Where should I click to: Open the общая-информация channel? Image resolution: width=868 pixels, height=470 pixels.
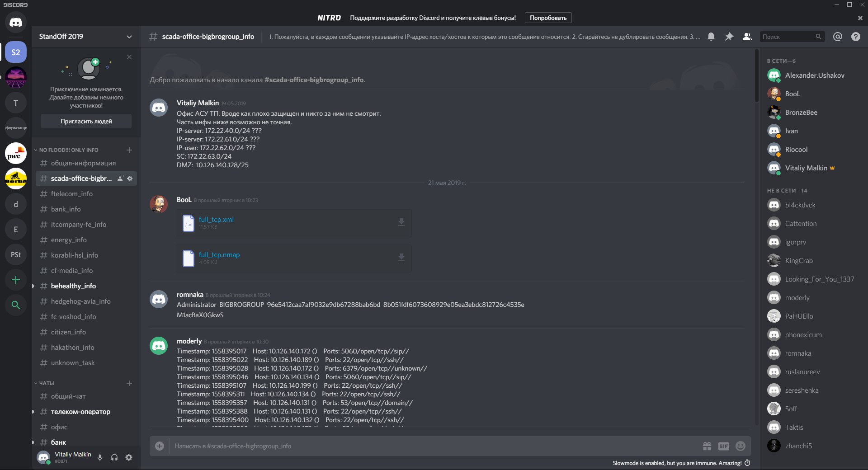86,163
